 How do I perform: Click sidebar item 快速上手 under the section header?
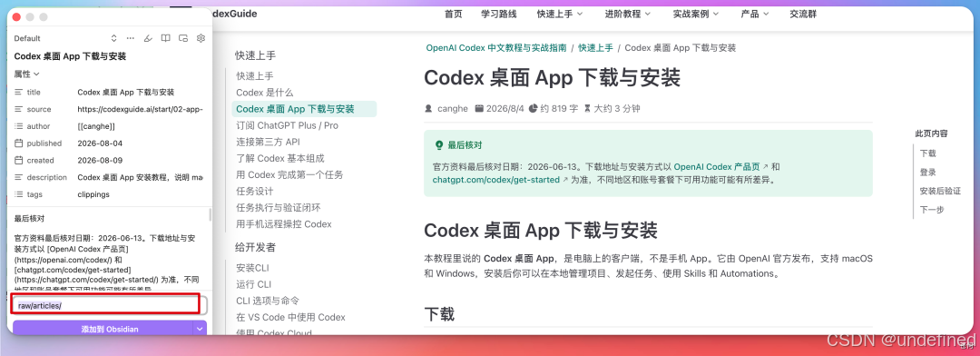coord(254,76)
